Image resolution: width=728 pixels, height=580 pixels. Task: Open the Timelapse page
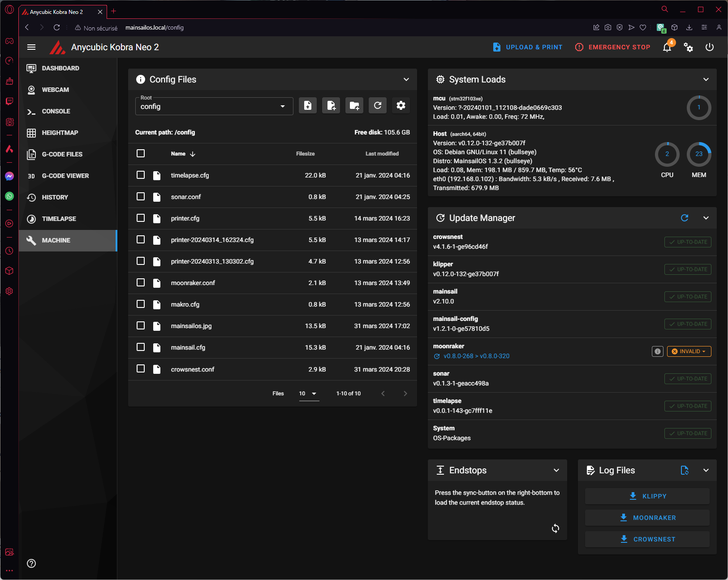click(68, 219)
